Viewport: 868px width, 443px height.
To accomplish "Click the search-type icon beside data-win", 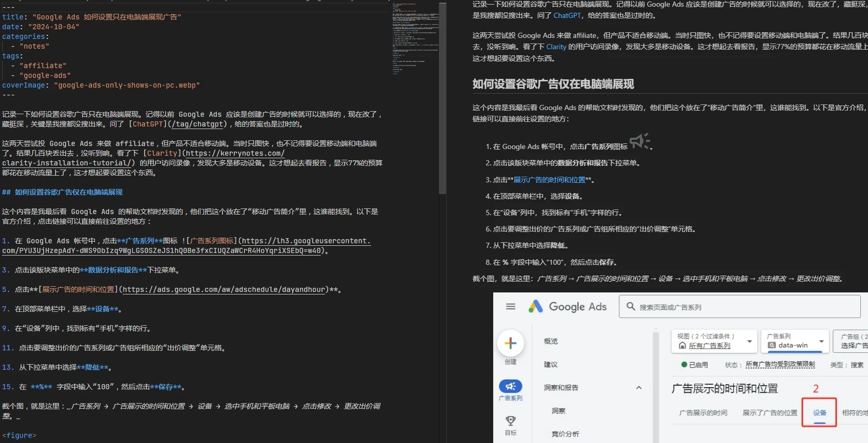I will pos(772,346).
